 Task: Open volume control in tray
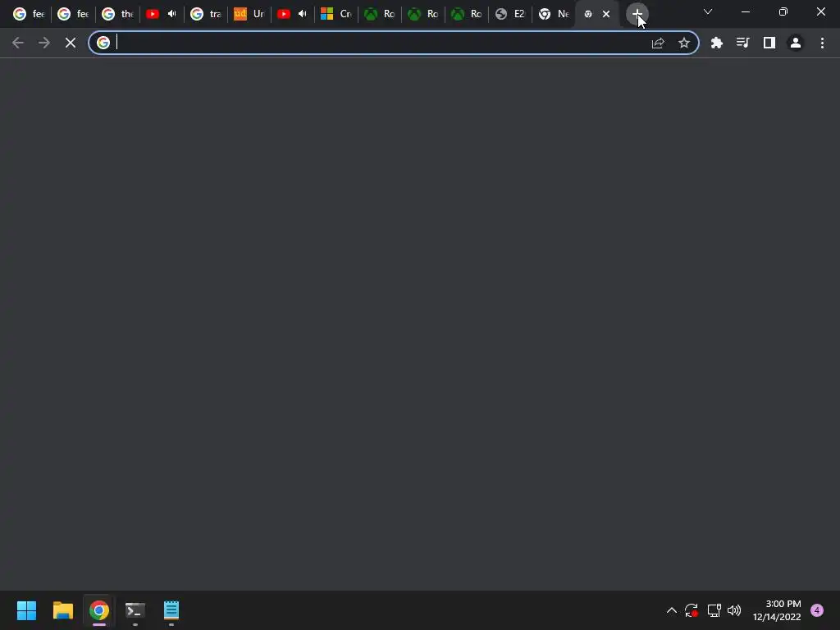tap(734, 610)
